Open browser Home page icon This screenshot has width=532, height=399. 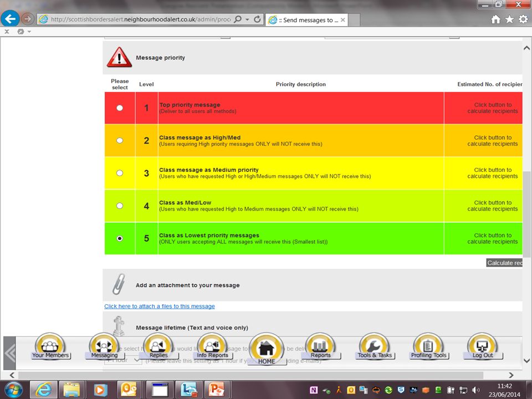tap(495, 19)
